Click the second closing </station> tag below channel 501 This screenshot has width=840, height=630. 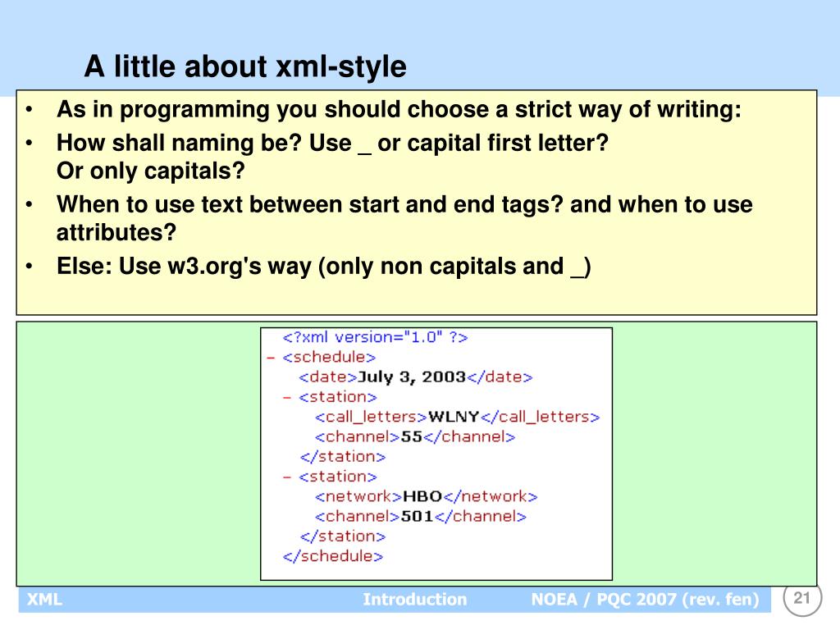coord(343,536)
